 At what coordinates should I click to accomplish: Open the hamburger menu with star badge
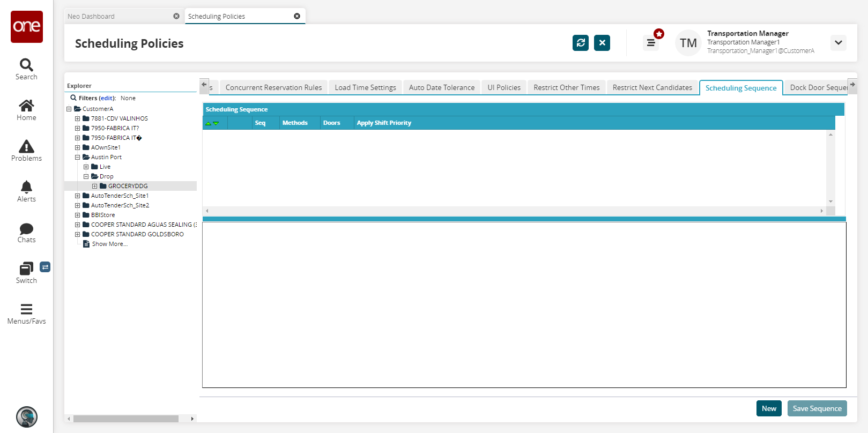[x=651, y=43]
